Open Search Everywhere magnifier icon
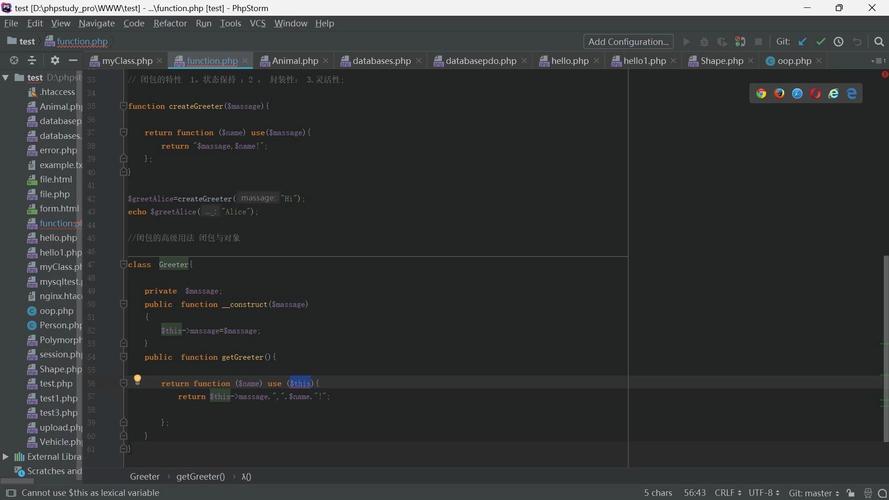 pyautogui.click(x=879, y=41)
